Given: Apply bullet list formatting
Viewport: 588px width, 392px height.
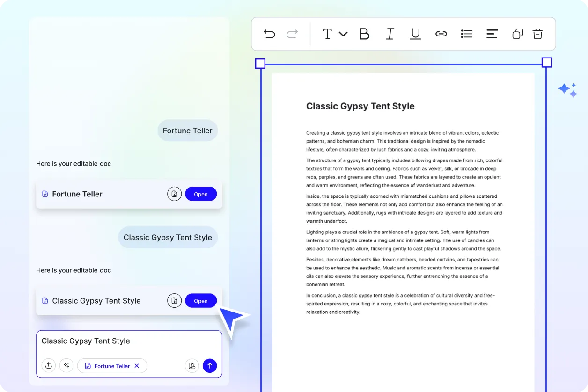Looking at the screenshot, I should tap(466, 34).
